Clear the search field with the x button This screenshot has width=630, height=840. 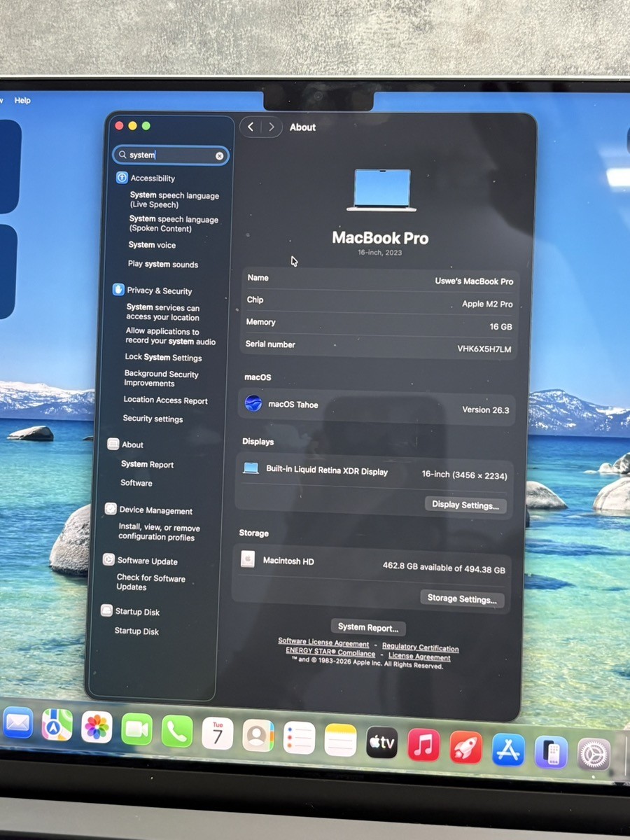pos(220,156)
